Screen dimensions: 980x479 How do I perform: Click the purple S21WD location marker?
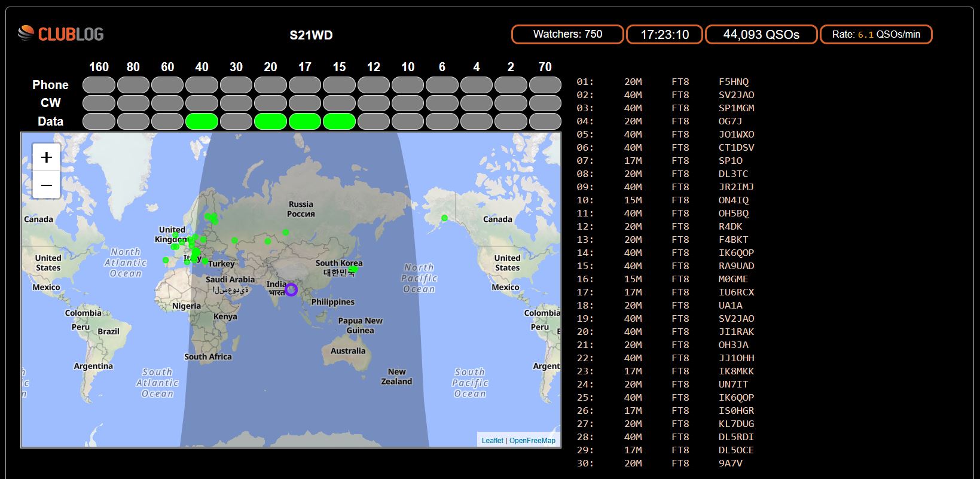pos(291,289)
